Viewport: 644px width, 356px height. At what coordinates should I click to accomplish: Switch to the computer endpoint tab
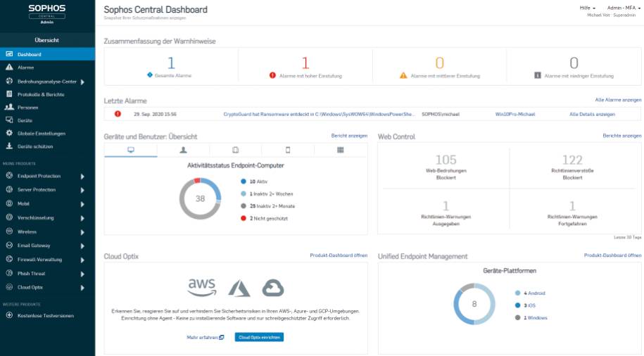[131, 150]
